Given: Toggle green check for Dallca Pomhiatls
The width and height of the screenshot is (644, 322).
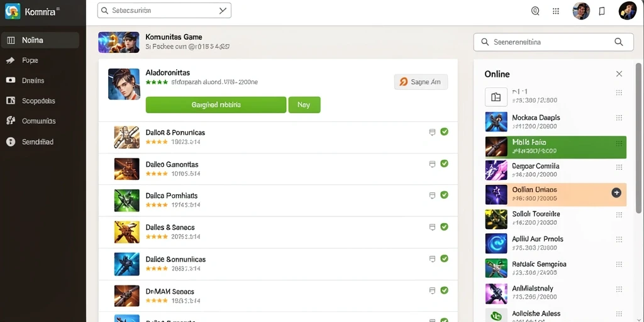Looking at the screenshot, I should click(444, 195).
